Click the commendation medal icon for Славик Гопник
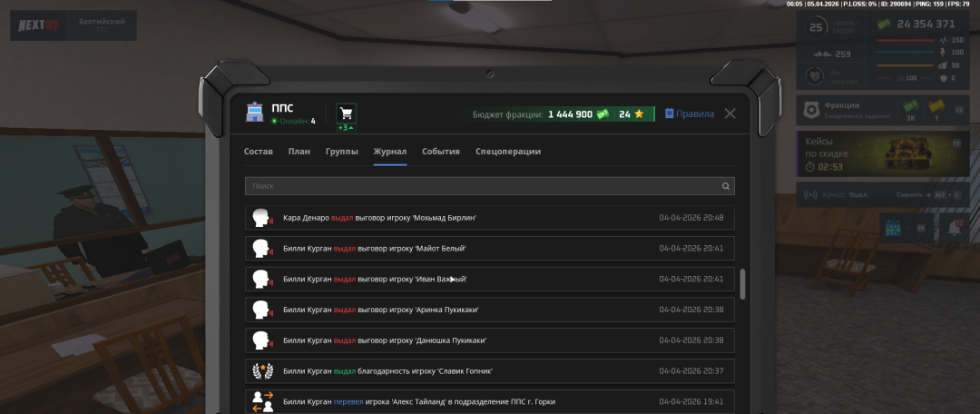The image size is (980, 414). point(262,370)
